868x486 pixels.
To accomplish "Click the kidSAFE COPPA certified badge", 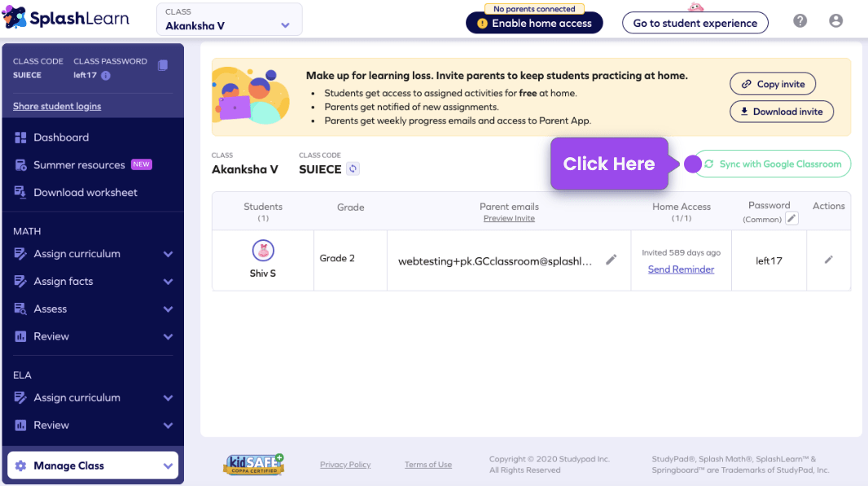I will tap(253, 464).
